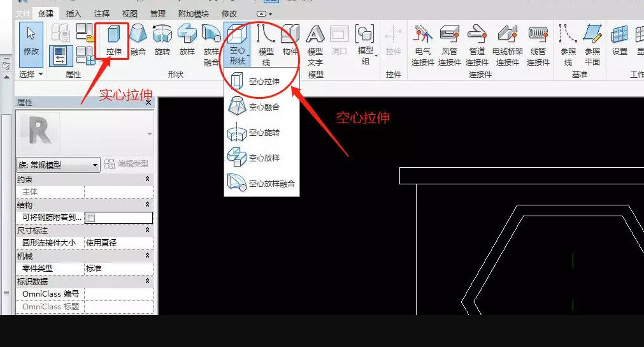Image resolution: width=644 pixels, height=347 pixels.
Task: Choose 空心放样 void sweep from menu
Action: pos(262,158)
